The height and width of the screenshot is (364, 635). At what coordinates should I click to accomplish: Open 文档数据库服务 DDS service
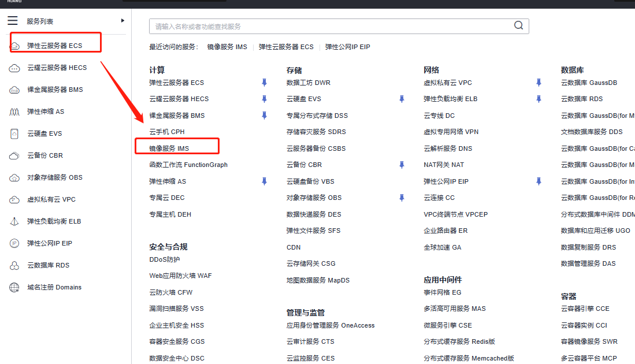(592, 132)
